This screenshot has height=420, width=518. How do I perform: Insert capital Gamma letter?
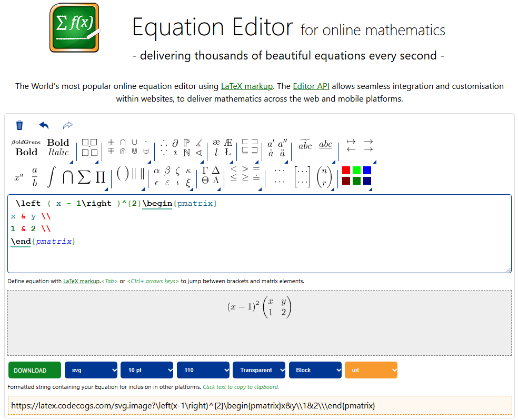205,171
